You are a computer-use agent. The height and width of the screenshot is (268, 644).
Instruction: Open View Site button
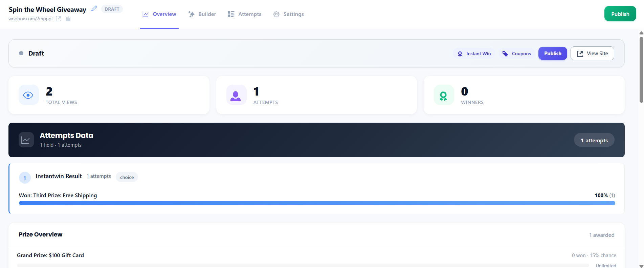(x=592, y=54)
